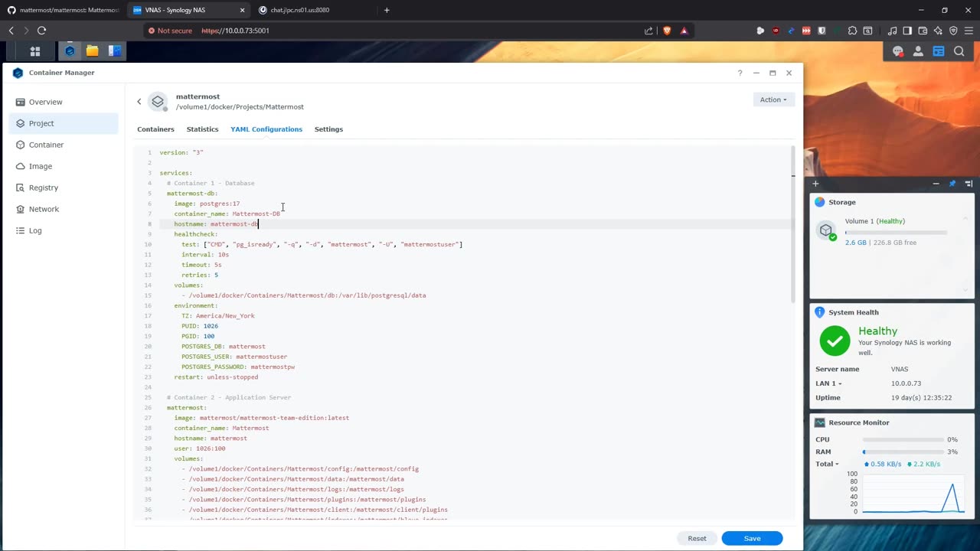Screen dimensions: 980x551
Task: Click the CPU usage bar in Resource Monitor
Action: 903,439
